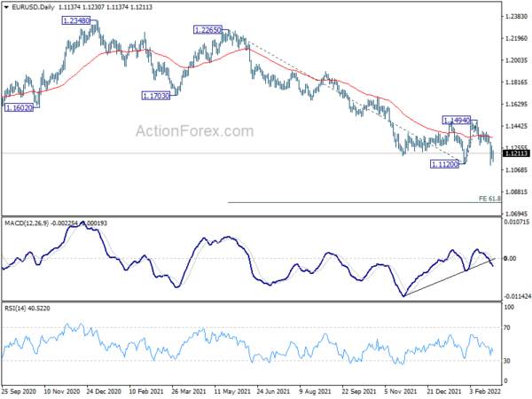Screen dimensions: 532x399
Task: Click the RSI(14) indicator title
Action: click(x=15, y=309)
